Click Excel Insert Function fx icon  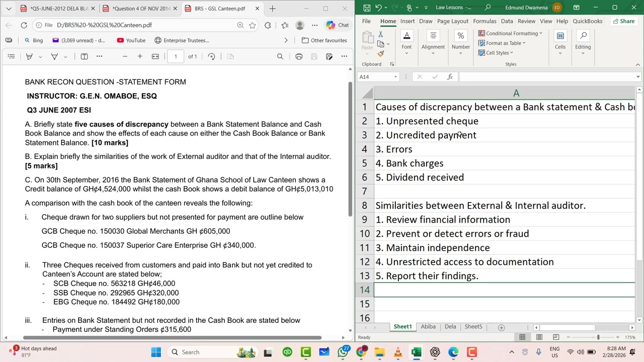coord(450,77)
